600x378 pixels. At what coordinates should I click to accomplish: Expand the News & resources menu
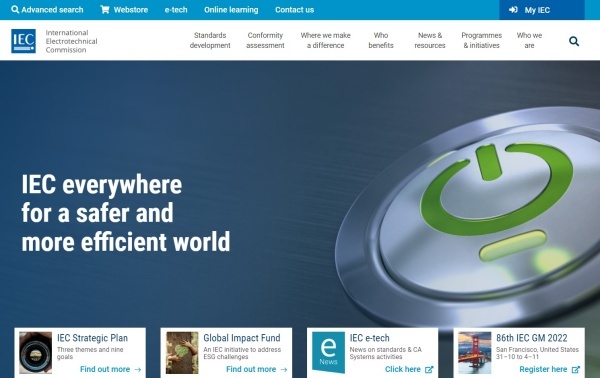430,40
